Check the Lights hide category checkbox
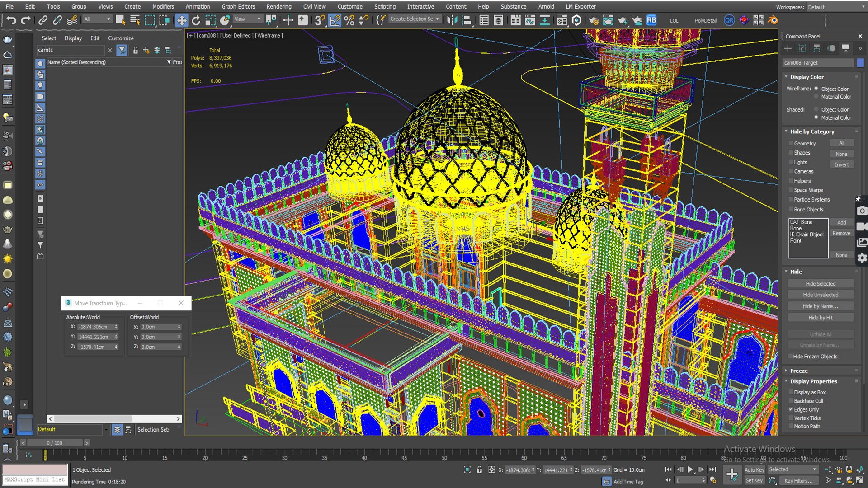This screenshot has width=868, height=488. pyautogui.click(x=791, y=162)
